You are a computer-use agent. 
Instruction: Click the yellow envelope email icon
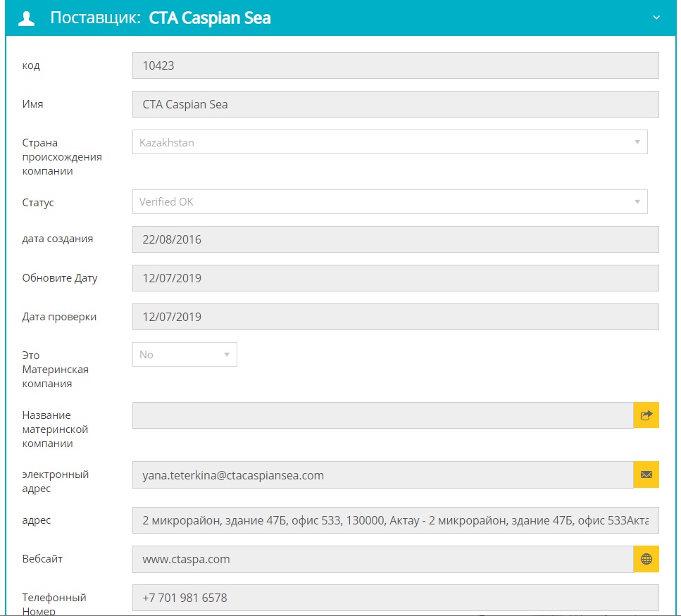[646, 474]
